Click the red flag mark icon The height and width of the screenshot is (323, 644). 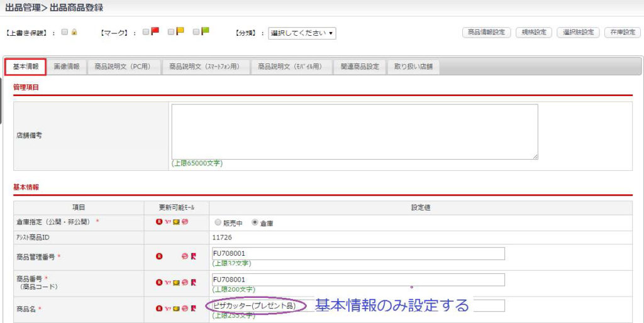pyautogui.click(x=155, y=32)
